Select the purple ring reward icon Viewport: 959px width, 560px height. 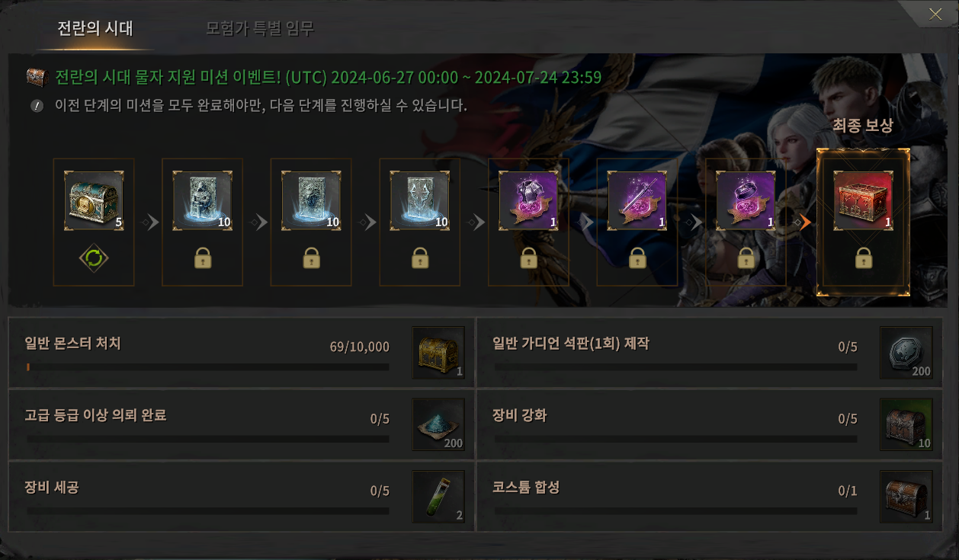(746, 200)
